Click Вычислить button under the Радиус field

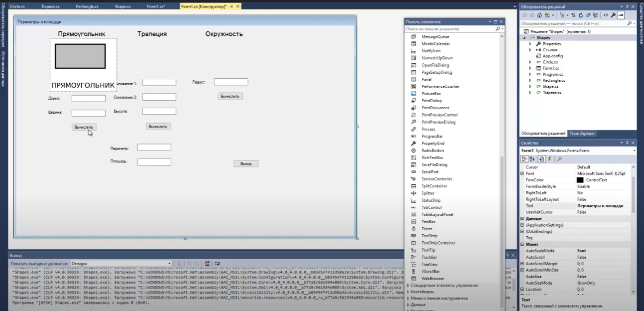tap(230, 96)
